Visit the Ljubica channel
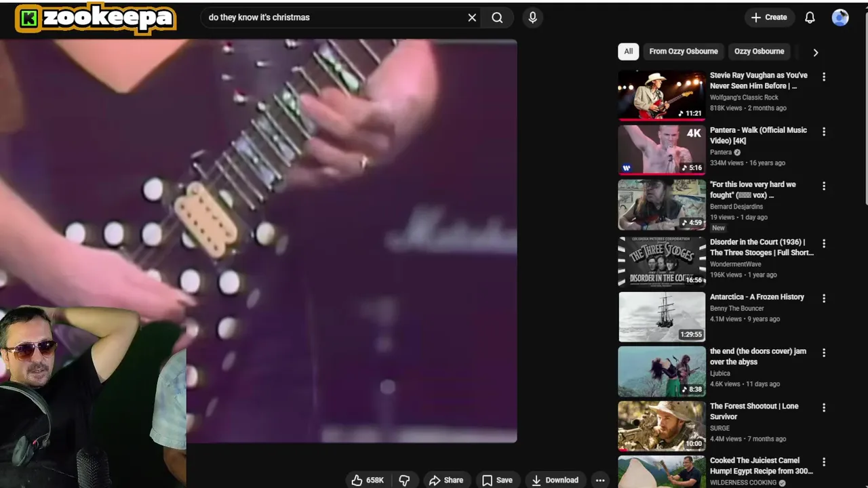This screenshot has width=868, height=488. tap(720, 373)
